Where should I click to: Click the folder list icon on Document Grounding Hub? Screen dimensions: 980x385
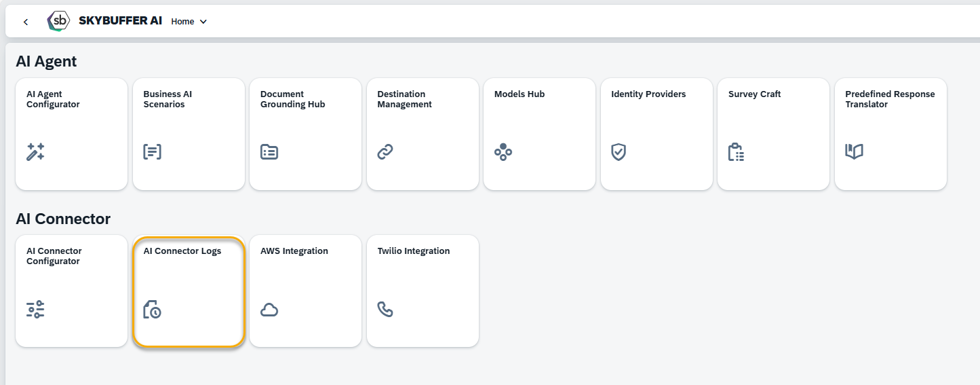click(x=269, y=152)
